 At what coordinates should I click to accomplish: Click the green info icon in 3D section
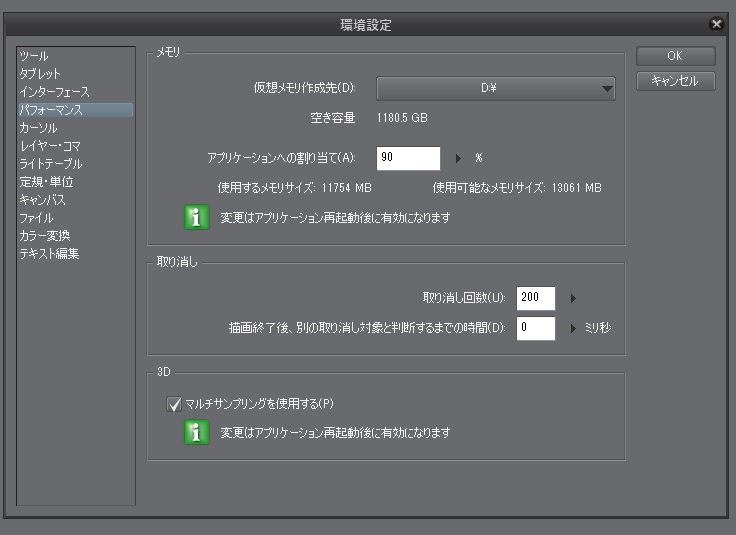[x=197, y=432]
